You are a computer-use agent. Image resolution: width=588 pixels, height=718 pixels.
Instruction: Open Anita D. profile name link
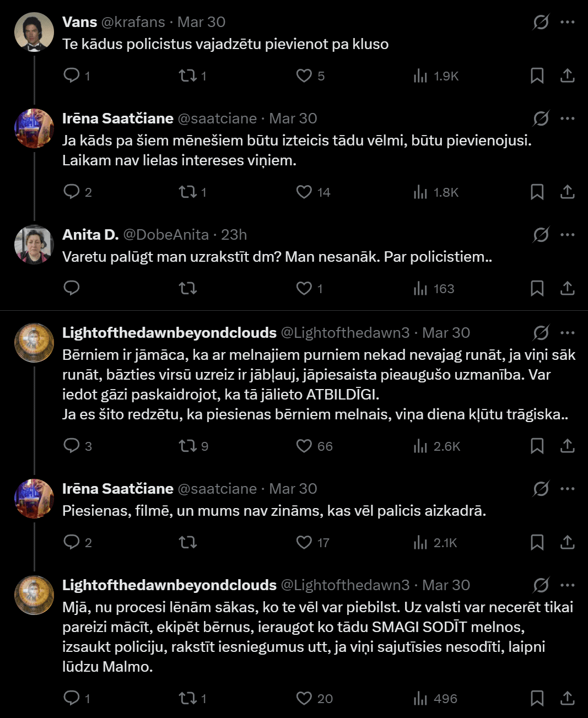pyautogui.click(x=90, y=235)
